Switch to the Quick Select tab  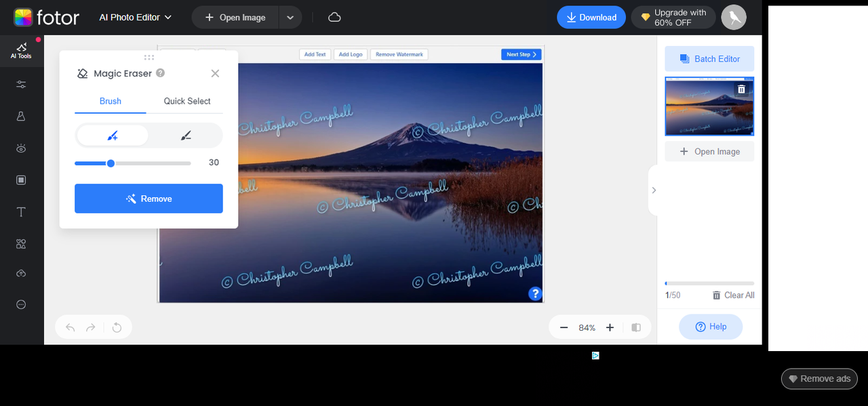click(187, 101)
